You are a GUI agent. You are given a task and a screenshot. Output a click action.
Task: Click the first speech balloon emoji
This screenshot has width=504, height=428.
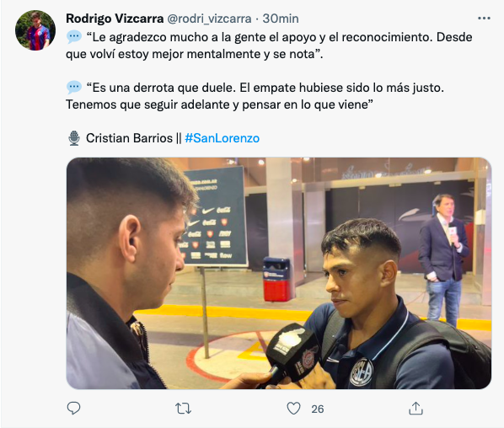click(x=74, y=37)
